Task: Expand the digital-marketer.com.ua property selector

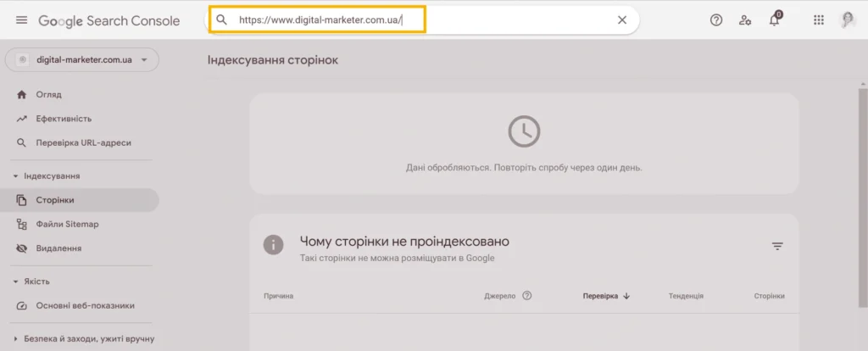Action: [82, 60]
